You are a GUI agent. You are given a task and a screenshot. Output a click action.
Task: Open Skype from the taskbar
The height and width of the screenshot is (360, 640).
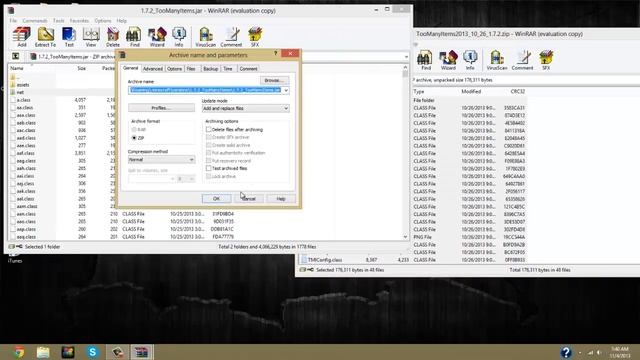(93, 352)
